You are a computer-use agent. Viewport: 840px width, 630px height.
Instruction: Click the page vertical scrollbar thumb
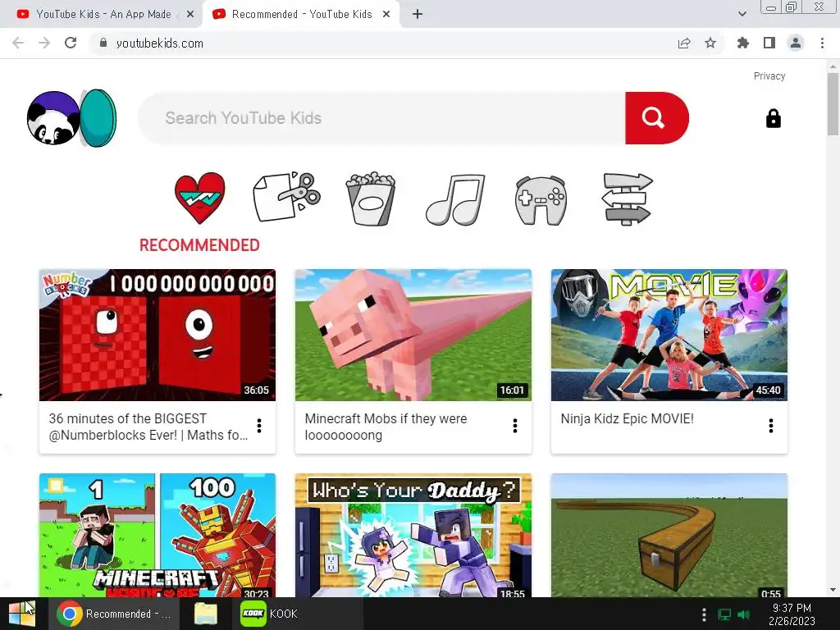click(x=833, y=104)
